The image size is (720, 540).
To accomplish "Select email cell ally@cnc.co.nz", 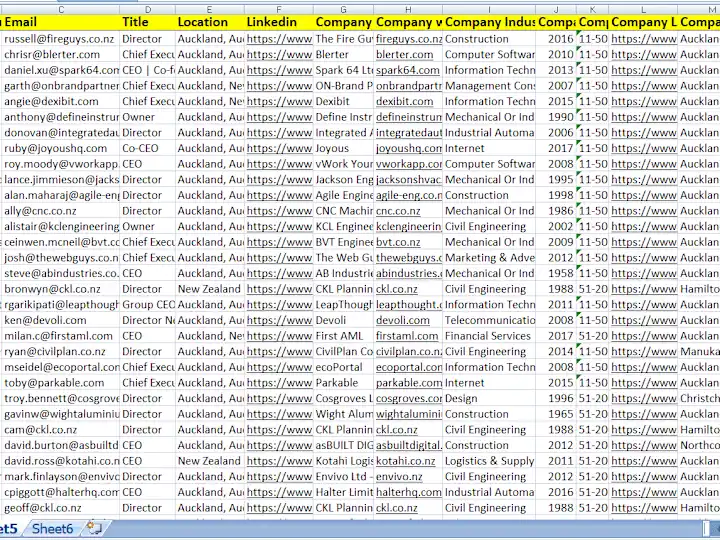I will (x=61, y=211).
